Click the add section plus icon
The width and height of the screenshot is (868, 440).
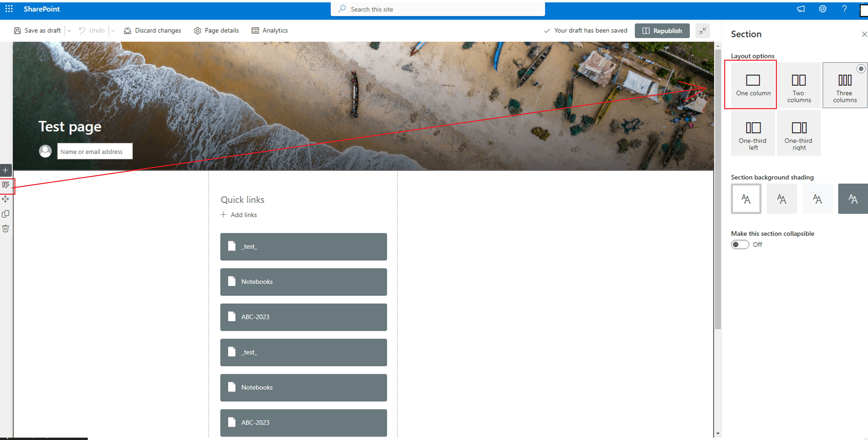click(6, 170)
